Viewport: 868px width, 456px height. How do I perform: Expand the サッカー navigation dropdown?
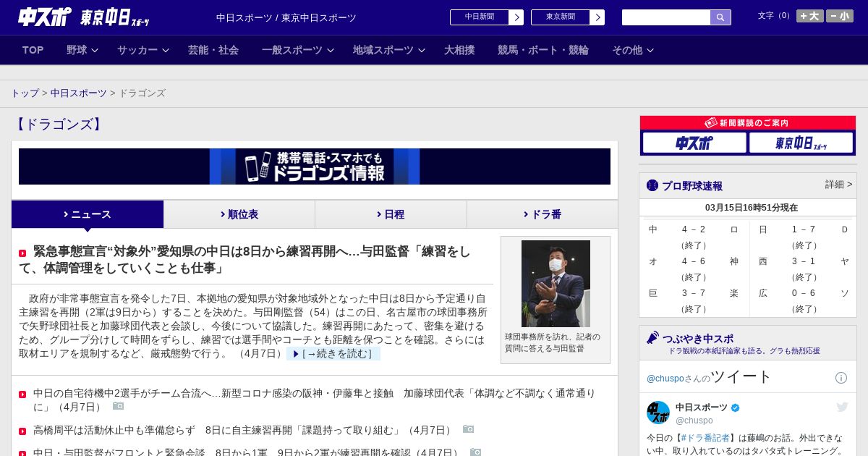142,50
